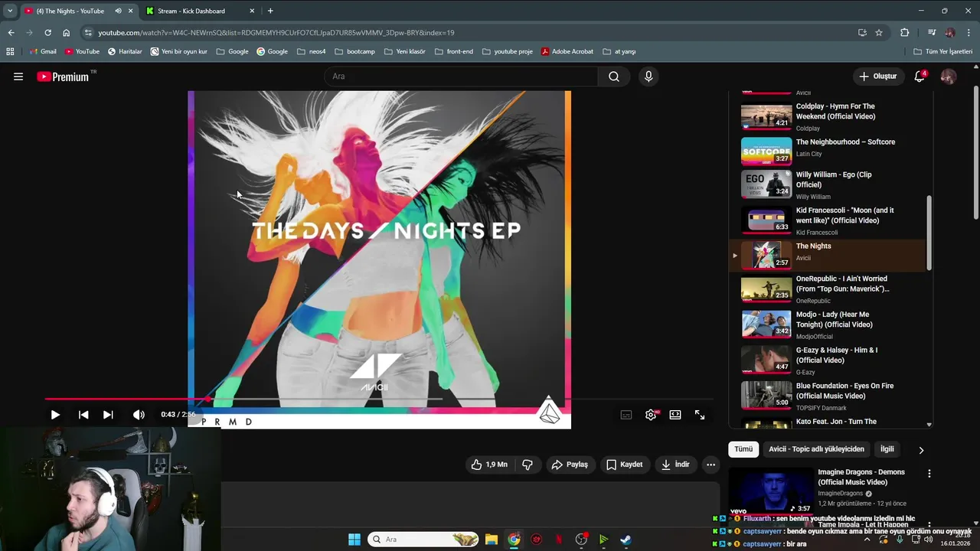The width and height of the screenshot is (980, 551).
Task: Open Chrome three-dot menu
Action: pos(969,32)
